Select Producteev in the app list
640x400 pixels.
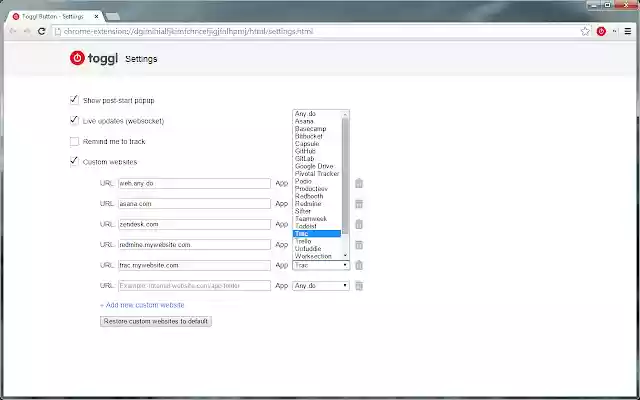coord(317,189)
